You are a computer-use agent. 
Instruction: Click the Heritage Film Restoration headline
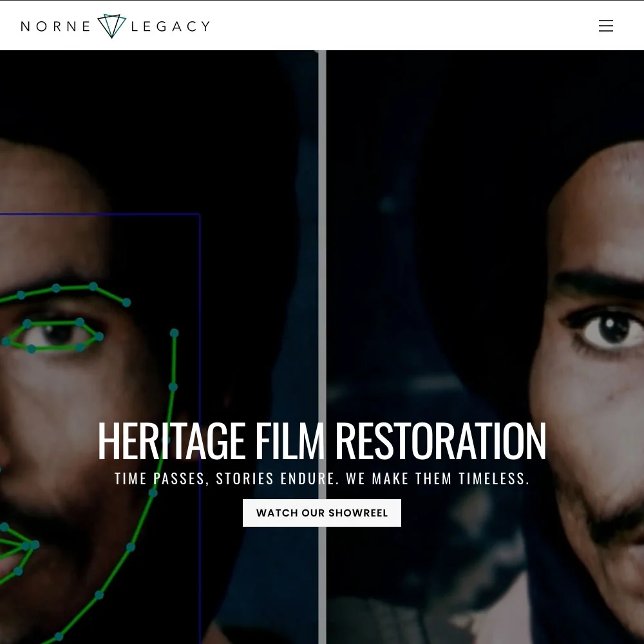pyautogui.click(x=321, y=441)
